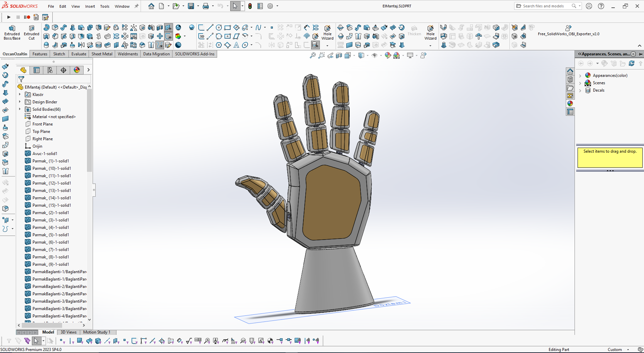Image resolution: width=644 pixels, height=353 pixels.
Task: Start macro playback with the play icon
Action: pyautogui.click(x=9, y=17)
